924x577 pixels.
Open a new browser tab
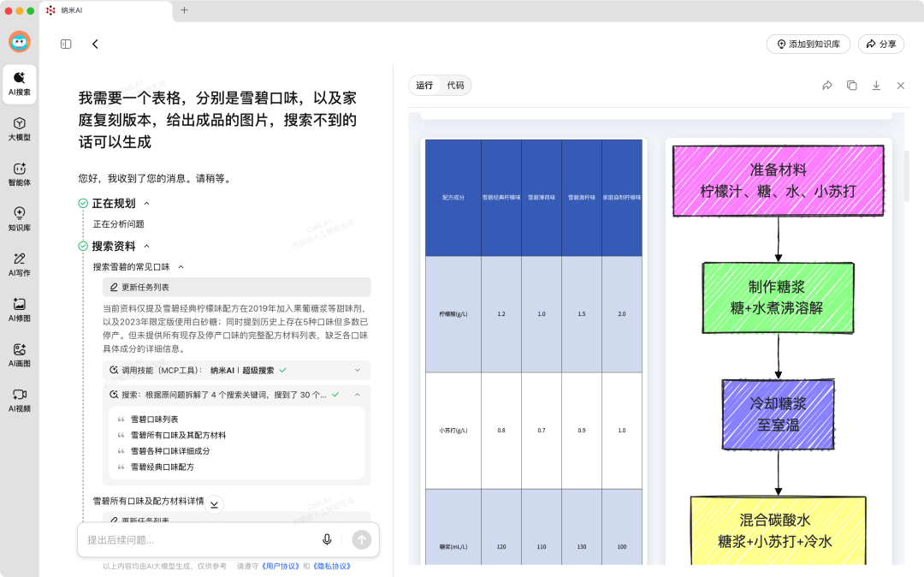coord(184,10)
